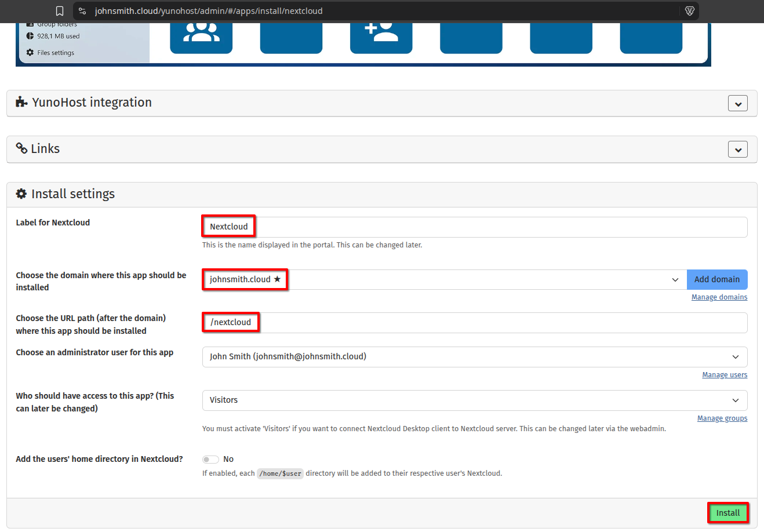Click the pie chart storage usage icon
764x532 pixels.
pyautogui.click(x=30, y=36)
